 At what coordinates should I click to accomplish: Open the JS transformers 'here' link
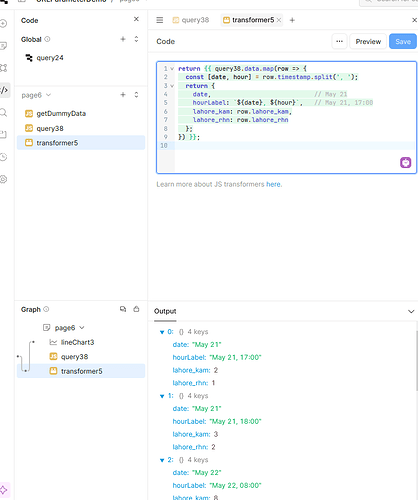click(x=273, y=184)
